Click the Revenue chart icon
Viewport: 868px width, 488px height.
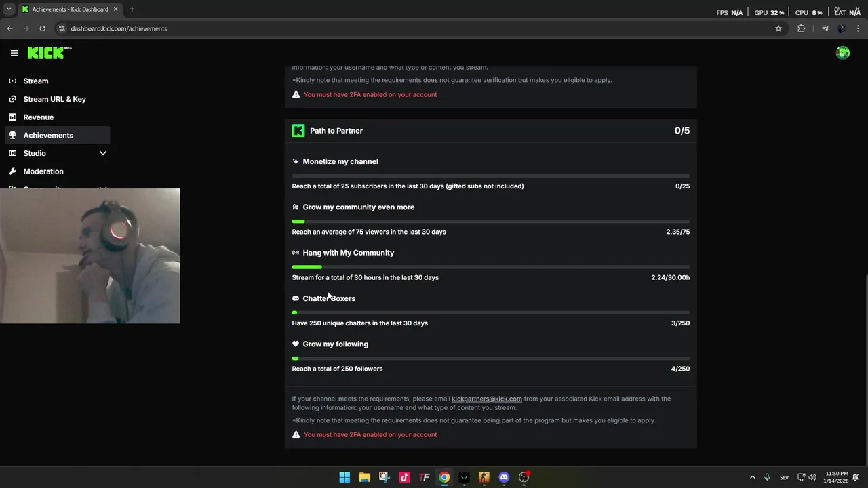point(12,117)
